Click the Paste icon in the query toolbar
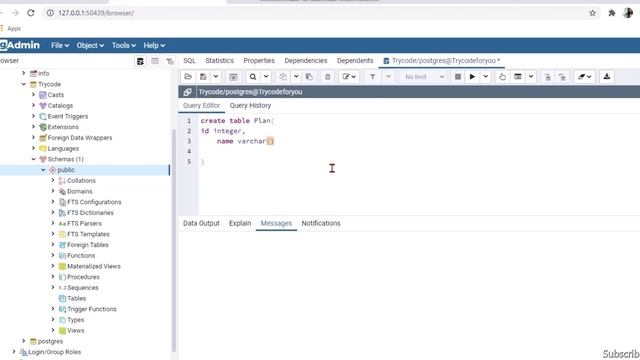This screenshot has height=360, width=640. tap(309, 77)
